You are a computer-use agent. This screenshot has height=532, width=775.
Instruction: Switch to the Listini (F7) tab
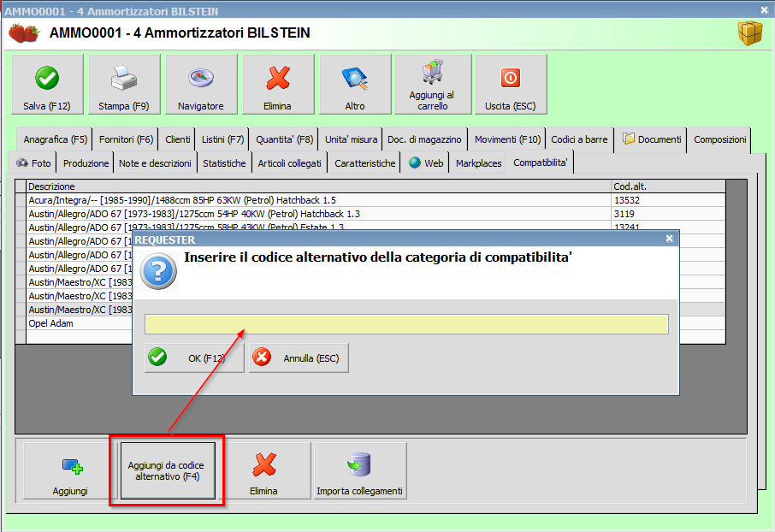coord(223,139)
